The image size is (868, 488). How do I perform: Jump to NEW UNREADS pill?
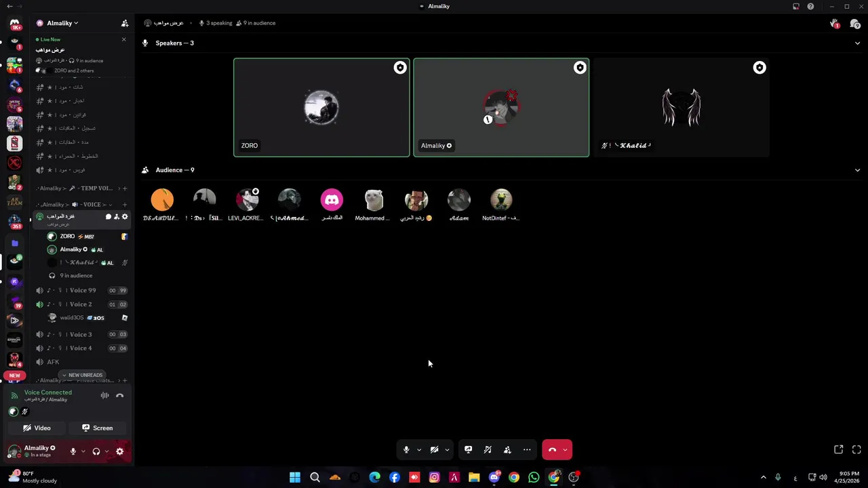coord(81,375)
